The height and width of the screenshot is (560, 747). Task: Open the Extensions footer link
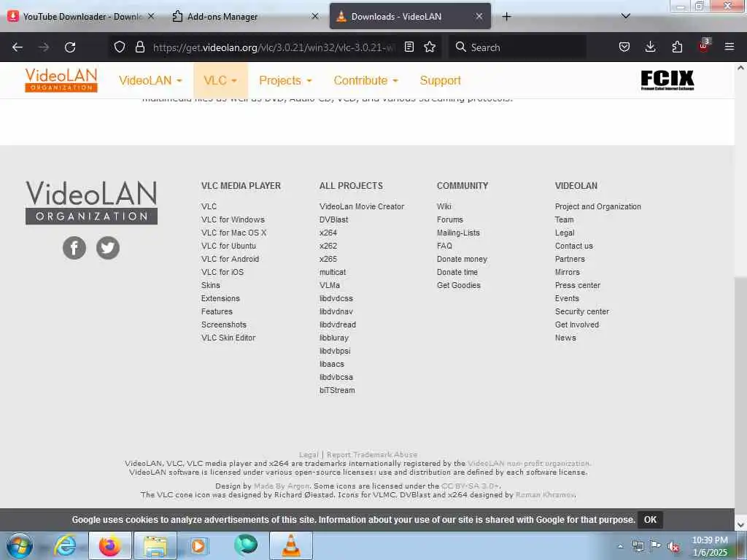click(x=220, y=298)
